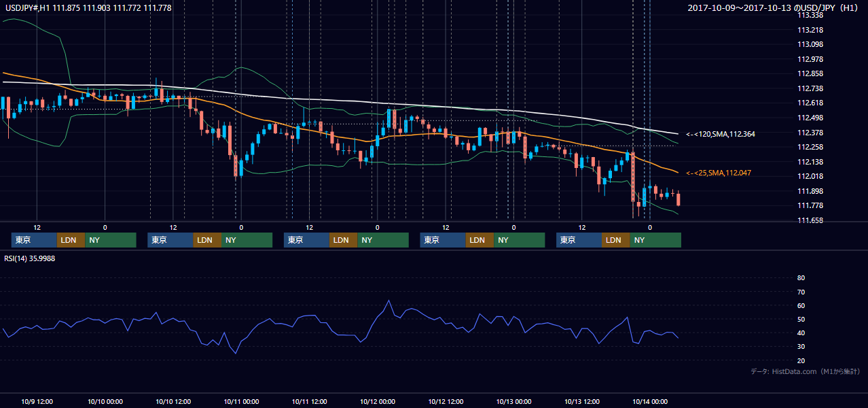Click the 10/13 00:00 time axis label
868x408 pixels.
click(513, 401)
